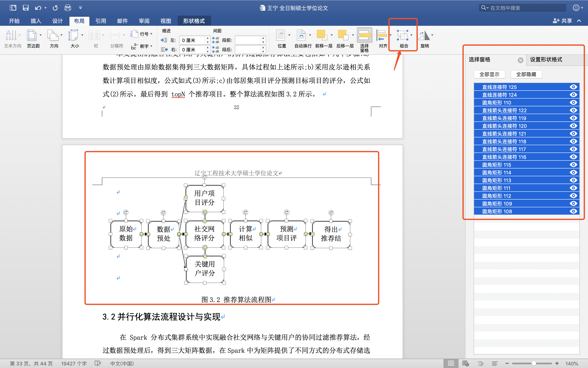Open the Orientation (方向) tool
The height and width of the screenshot is (368, 588).
tap(54, 39)
